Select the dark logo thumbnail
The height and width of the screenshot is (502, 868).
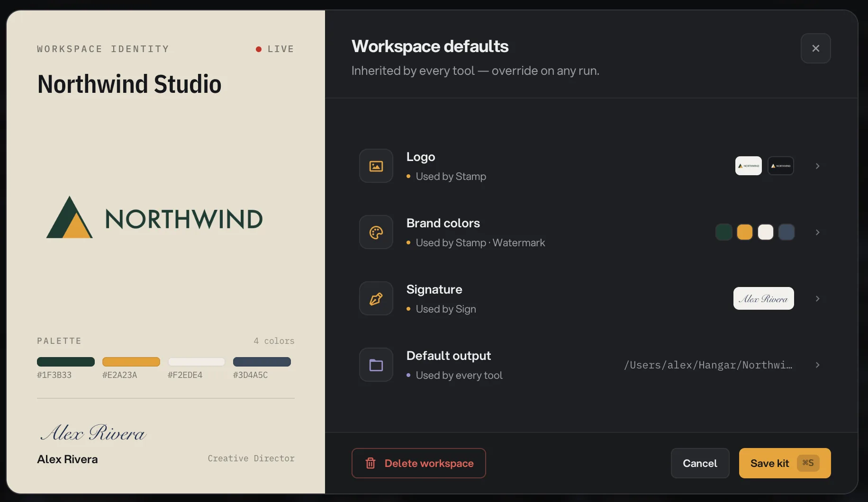[x=781, y=166]
